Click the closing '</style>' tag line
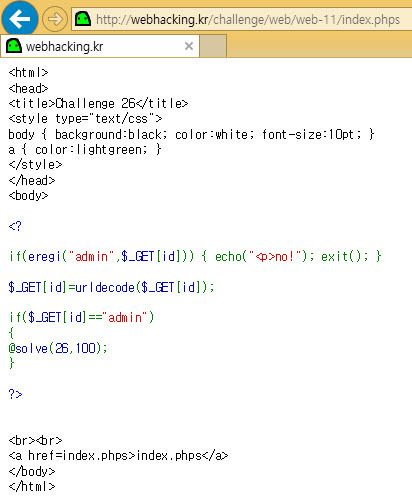The height and width of the screenshot is (504, 412). [x=35, y=164]
